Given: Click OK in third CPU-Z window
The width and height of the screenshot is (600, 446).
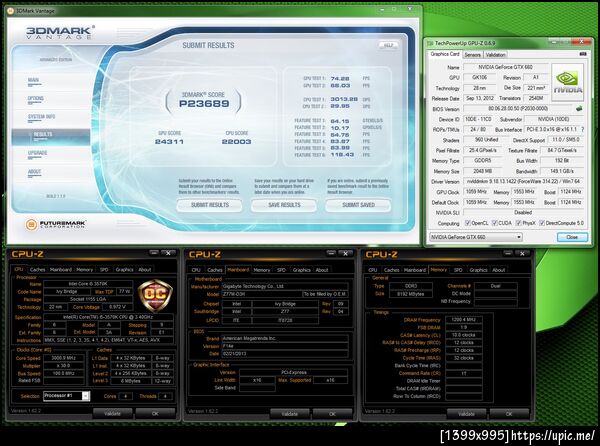Looking at the screenshot, I should (509, 414).
